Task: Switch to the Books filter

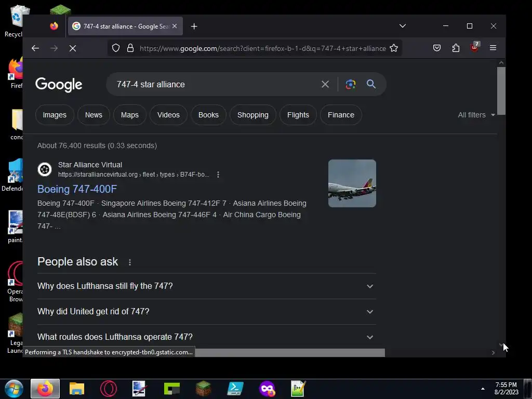Action: coord(208,115)
